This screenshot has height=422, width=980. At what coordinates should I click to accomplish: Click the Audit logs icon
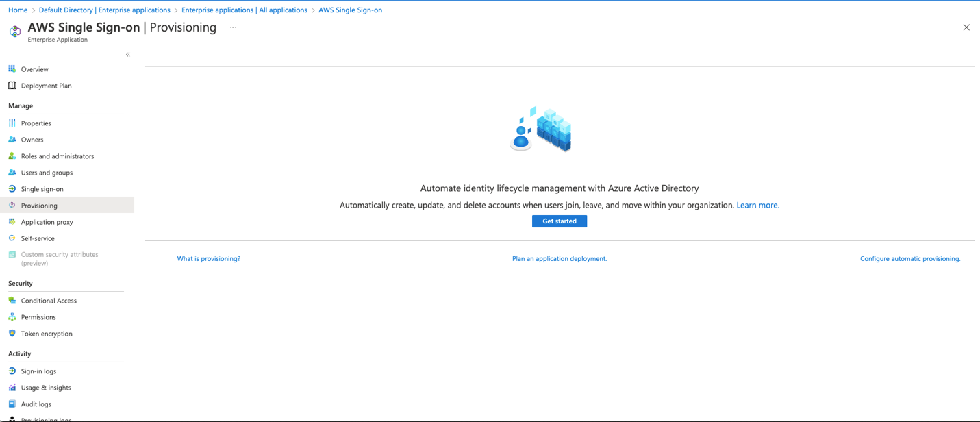pos(12,404)
